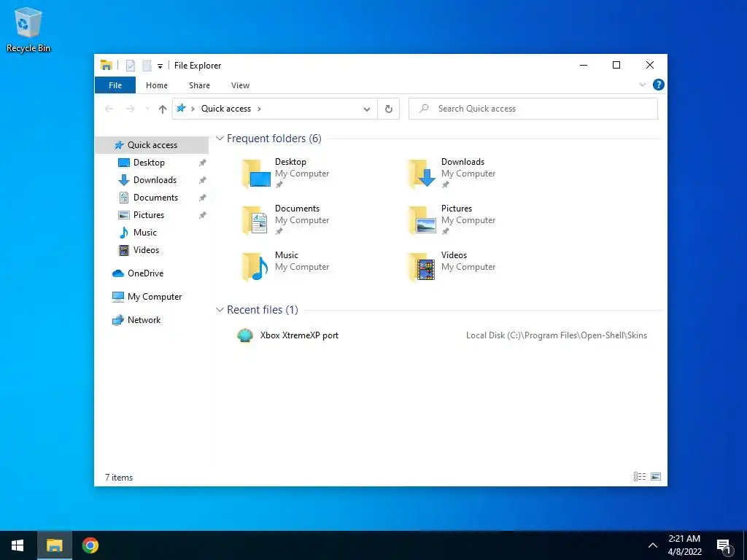This screenshot has height=560, width=747.
Task: Click the Forward navigation arrow
Action: 130,109
